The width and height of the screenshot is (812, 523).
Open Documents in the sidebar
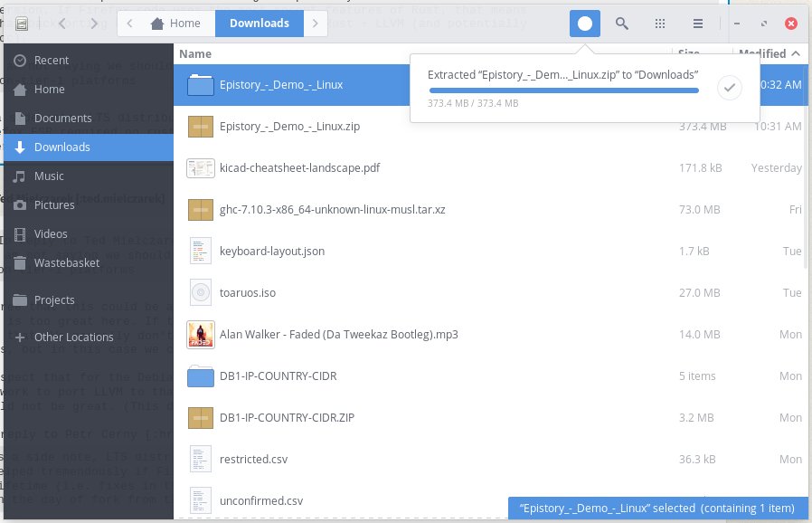[x=89, y=119]
